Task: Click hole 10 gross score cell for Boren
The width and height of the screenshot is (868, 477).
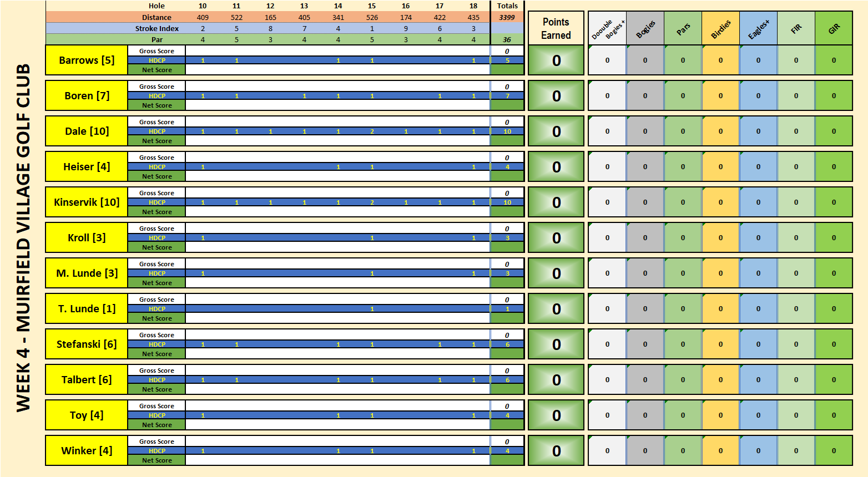Action: point(203,87)
